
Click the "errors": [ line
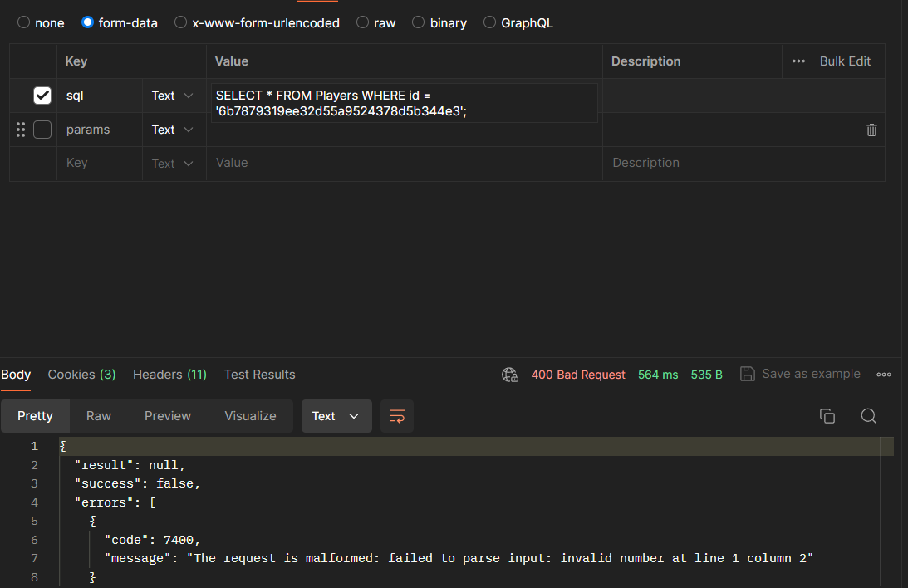point(115,503)
